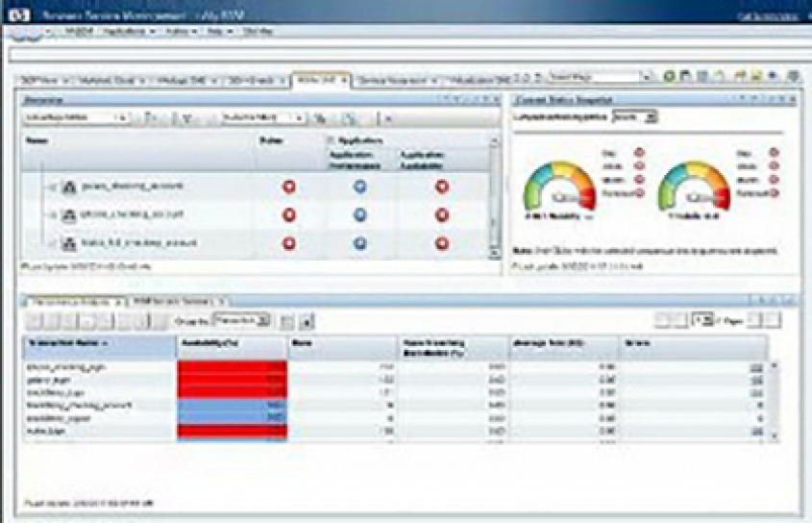Click the left status gauge
812x523 pixels.
pyautogui.click(x=559, y=187)
